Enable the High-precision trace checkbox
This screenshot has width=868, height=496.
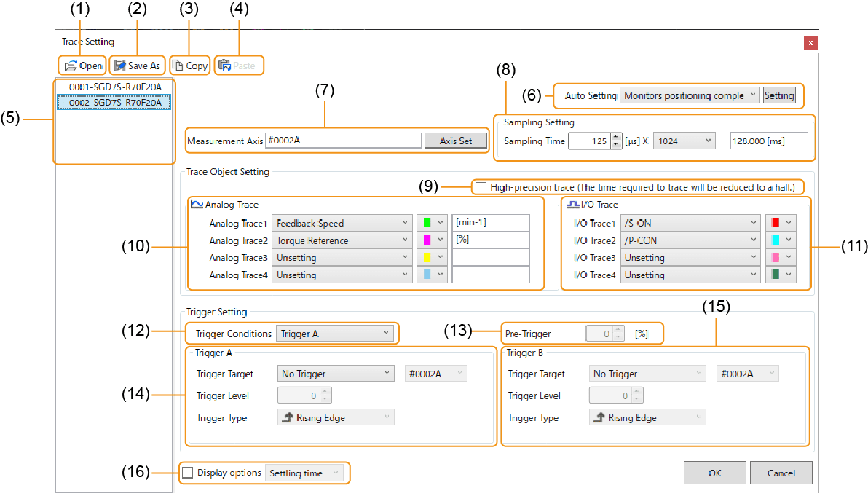[481, 187]
